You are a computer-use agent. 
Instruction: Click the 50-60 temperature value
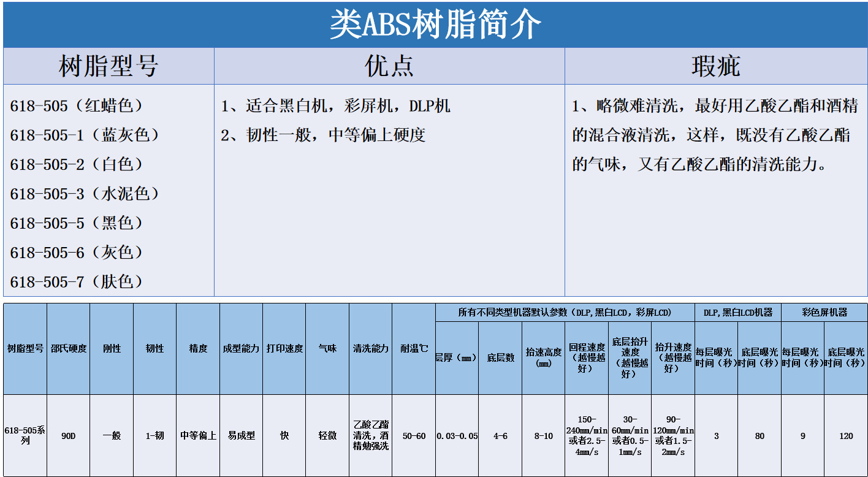414,436
